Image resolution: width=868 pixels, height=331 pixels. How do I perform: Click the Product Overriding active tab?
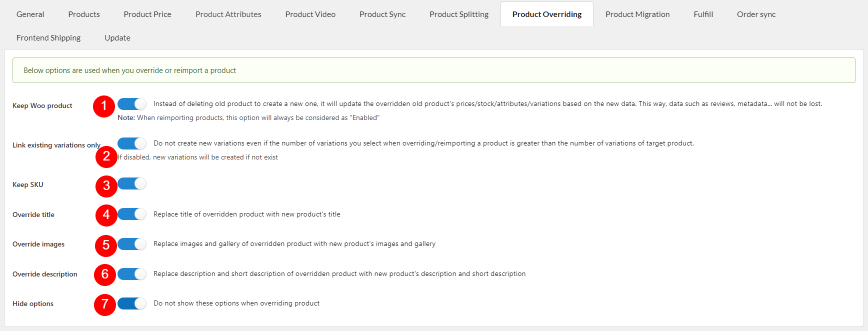[x=547, y=14]
